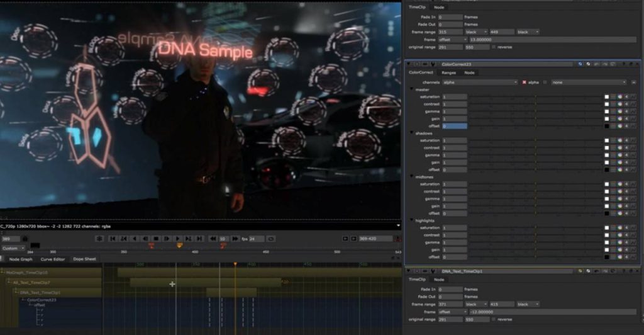Collapse the master section disclosure triangle
This screenshot has width=644, height=335.
(411, 89)
